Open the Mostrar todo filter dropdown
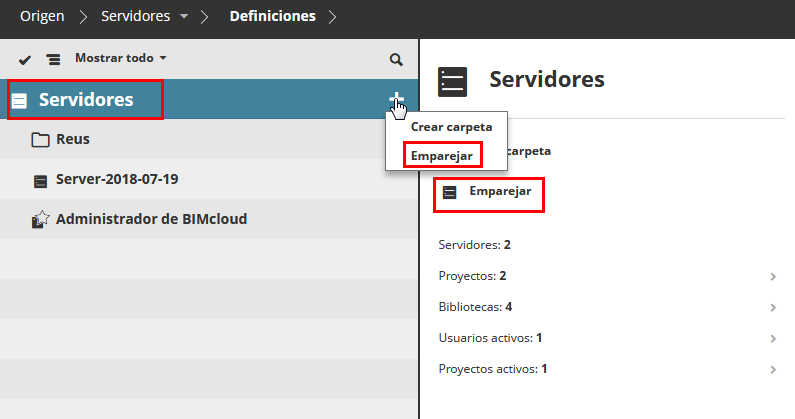This screenshot has height=419, width=795. pyautogui.click(x=121, y=58)
